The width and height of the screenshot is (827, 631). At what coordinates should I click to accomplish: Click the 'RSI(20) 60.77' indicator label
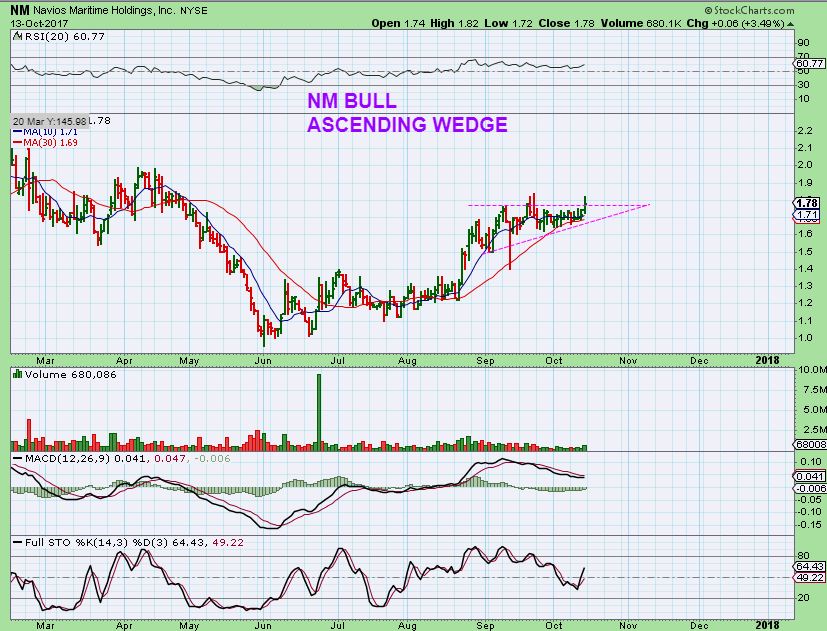click(x=63, y=36)
